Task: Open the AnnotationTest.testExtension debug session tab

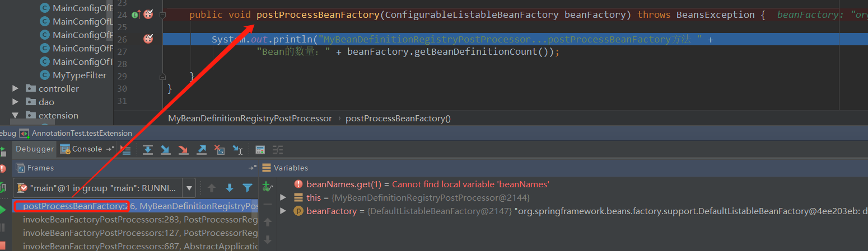Action: click(76, 133)
